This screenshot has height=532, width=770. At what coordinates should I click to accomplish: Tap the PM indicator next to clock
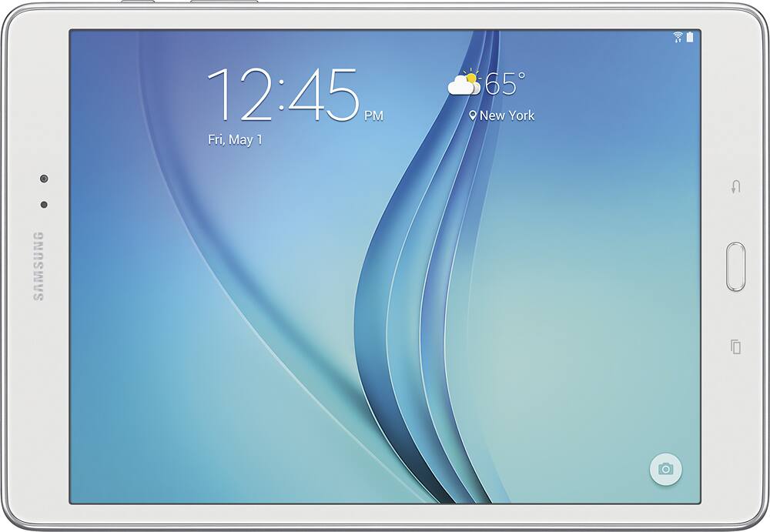point(373,116)
